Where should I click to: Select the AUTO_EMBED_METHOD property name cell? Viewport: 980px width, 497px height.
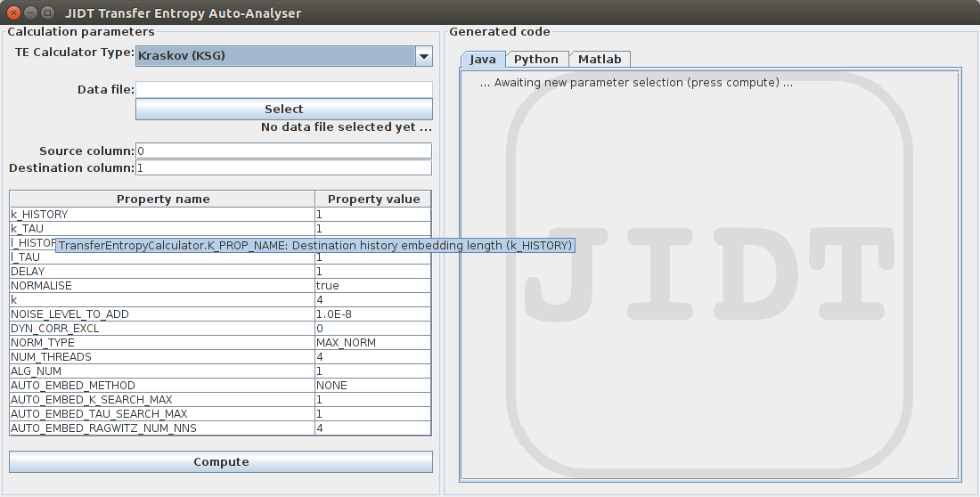click(x=162, y=386)
